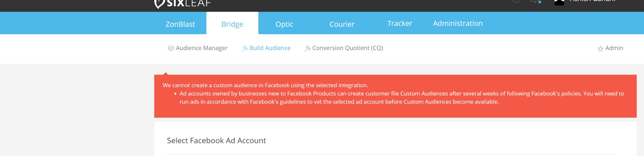The height and width of the screenshot is (156, 644).
Task: Click the Admin star icon
Action: pyautogui.click(x=600, y=48)
